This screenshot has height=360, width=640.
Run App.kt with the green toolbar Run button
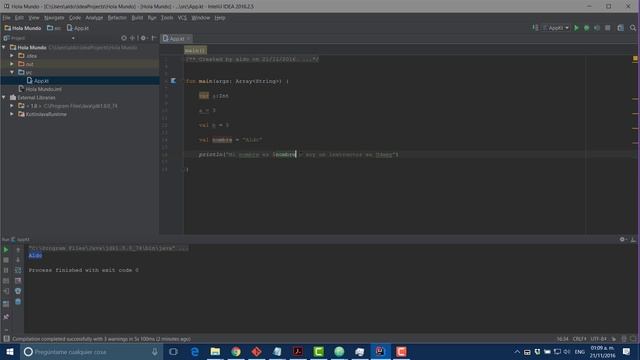pyautogui.click(x=576, y=28)
